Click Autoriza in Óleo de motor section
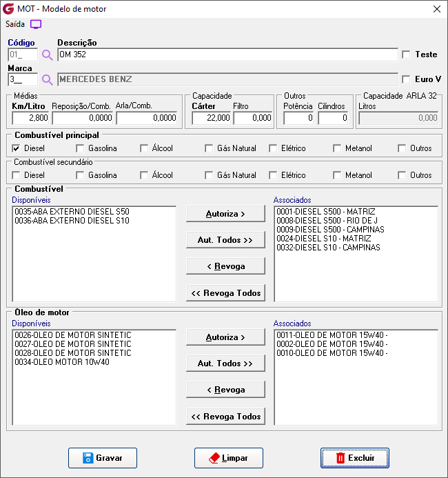Screen dimensions: 448x478 click(x=225, y=337)
